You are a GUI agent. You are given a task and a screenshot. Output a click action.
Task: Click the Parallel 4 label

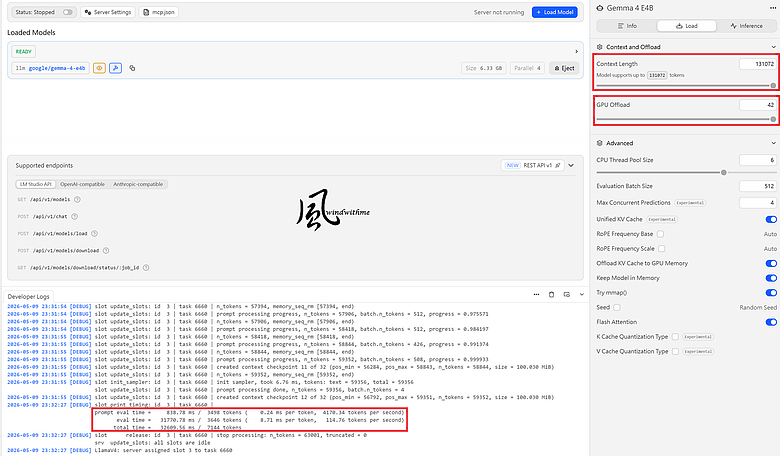527,68
